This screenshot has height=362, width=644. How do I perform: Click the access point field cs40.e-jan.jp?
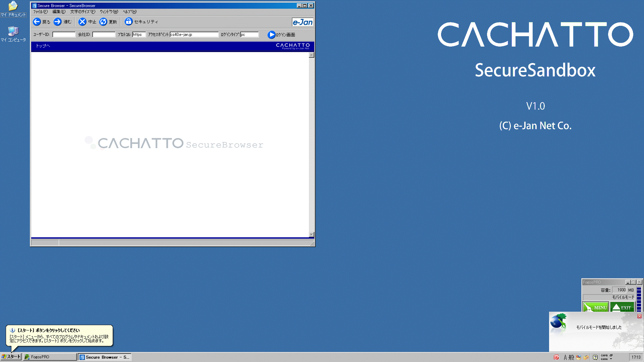click(x=194, y=35)
